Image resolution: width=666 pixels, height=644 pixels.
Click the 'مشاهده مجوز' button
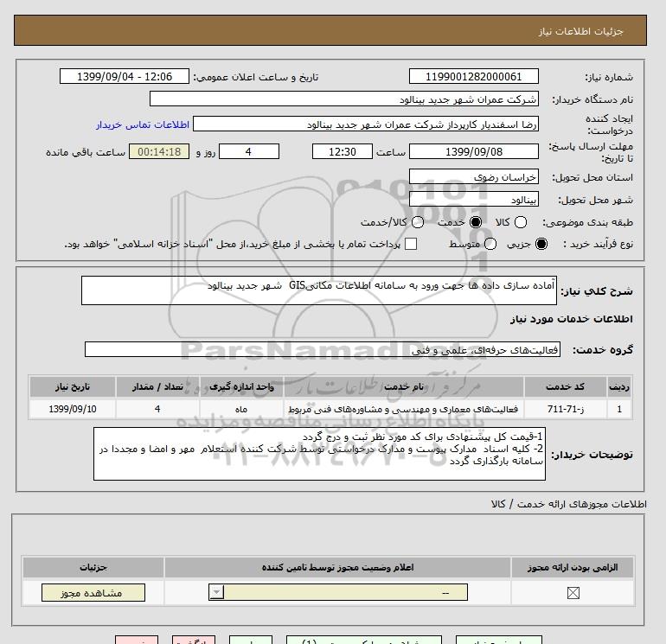point(93,593)
